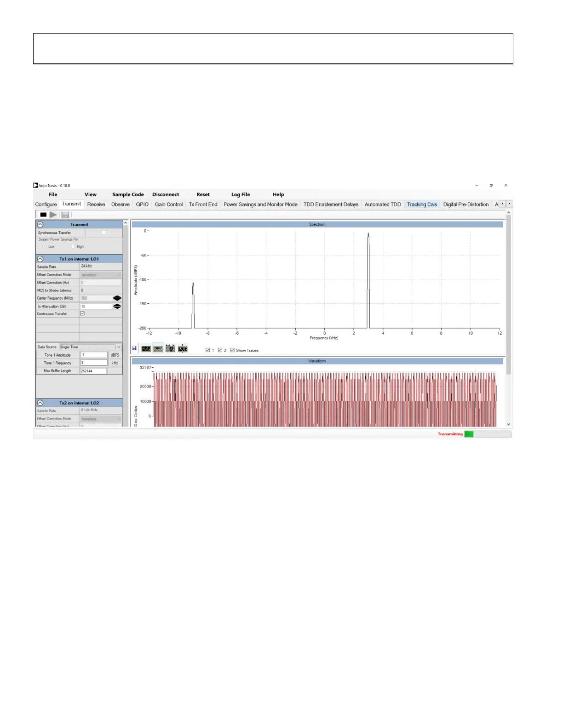Switch to the Configure tab
The height and width of the screenshot is (728, 563).
46,205
